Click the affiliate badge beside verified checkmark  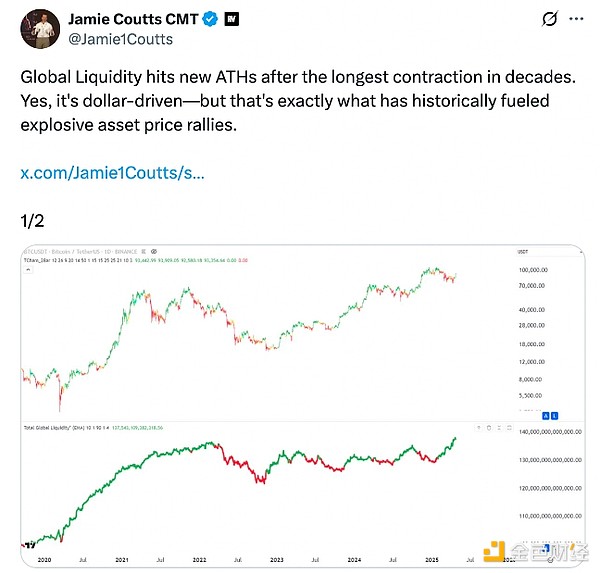(x=230, y=19)
